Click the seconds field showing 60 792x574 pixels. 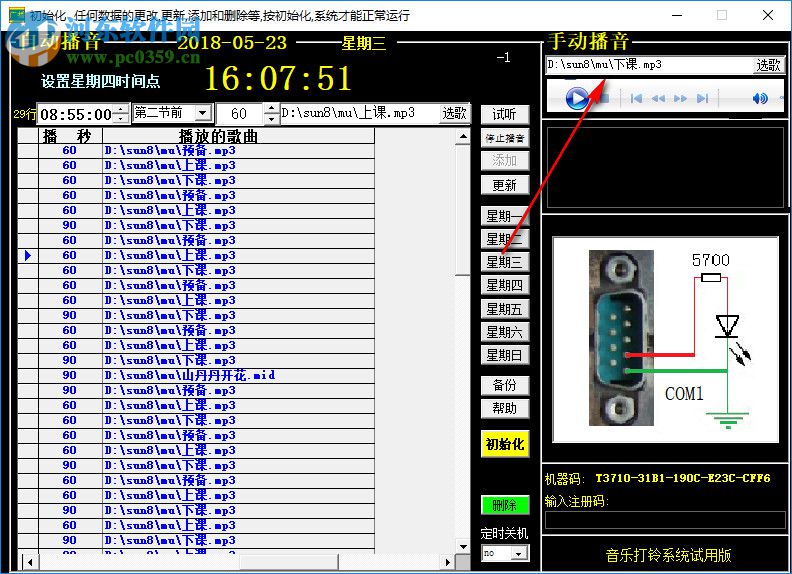coord(239,114)
